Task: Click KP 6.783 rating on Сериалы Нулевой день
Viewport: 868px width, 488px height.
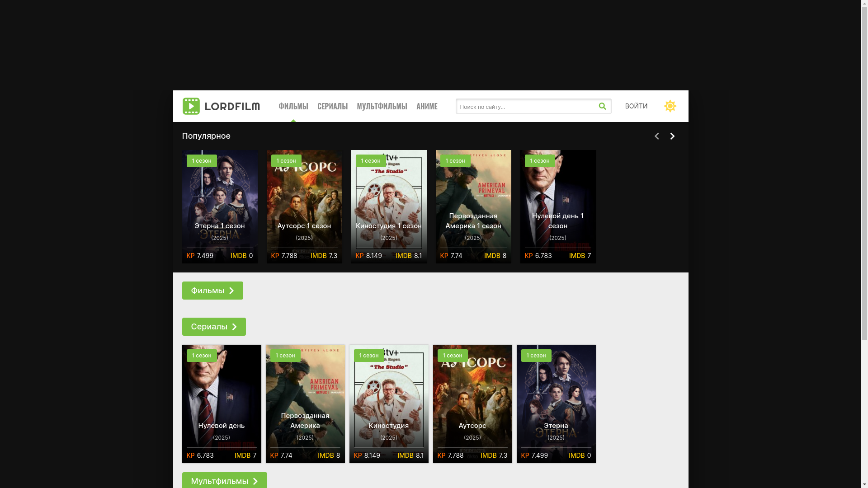Action: [x=200, y=455]
